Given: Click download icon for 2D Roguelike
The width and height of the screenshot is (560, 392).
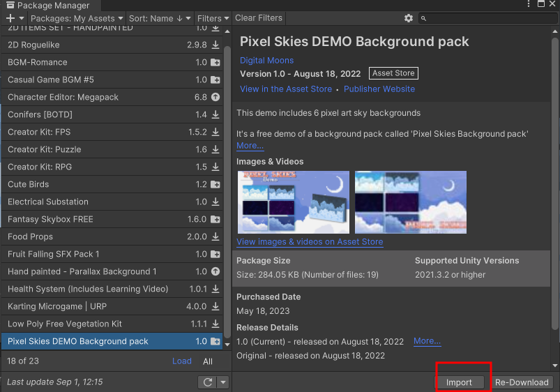Looking at the screenshot, I should pyautogui.click(x=215, y=45).
